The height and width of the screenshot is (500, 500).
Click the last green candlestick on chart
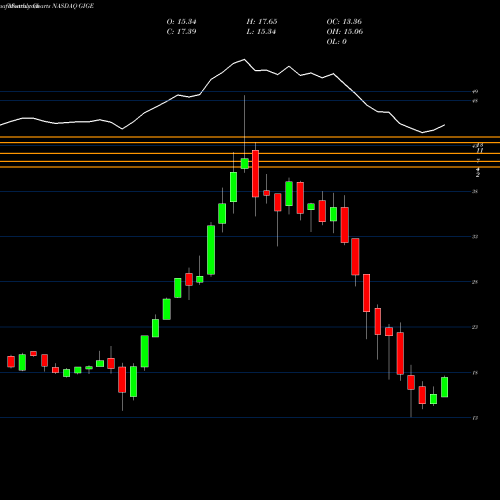(x=444, y=387)
